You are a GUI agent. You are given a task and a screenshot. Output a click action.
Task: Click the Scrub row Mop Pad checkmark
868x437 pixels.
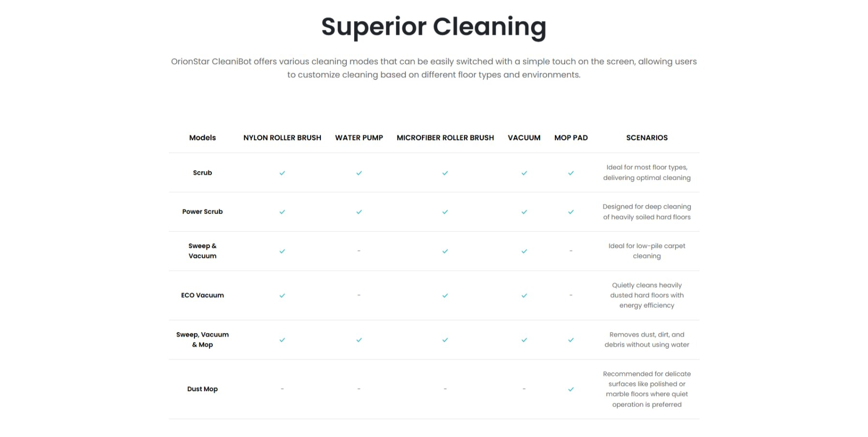coord(571,173)
